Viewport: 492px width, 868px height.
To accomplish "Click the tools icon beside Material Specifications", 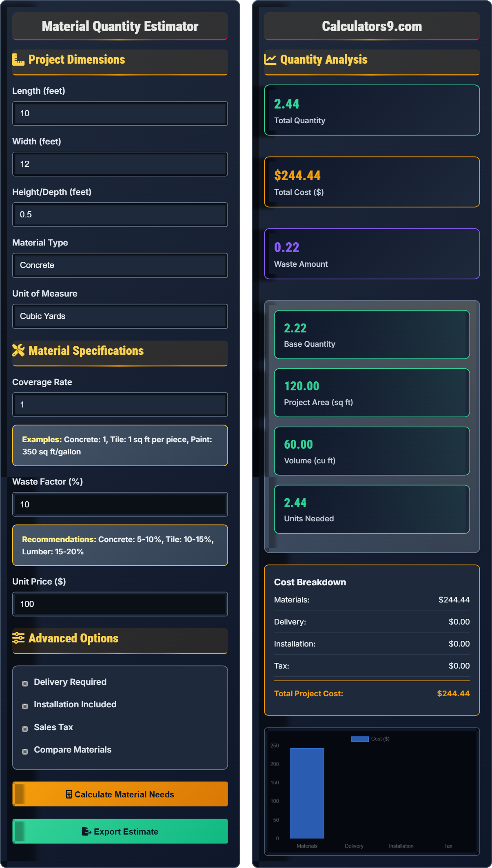I will (18, 350).
